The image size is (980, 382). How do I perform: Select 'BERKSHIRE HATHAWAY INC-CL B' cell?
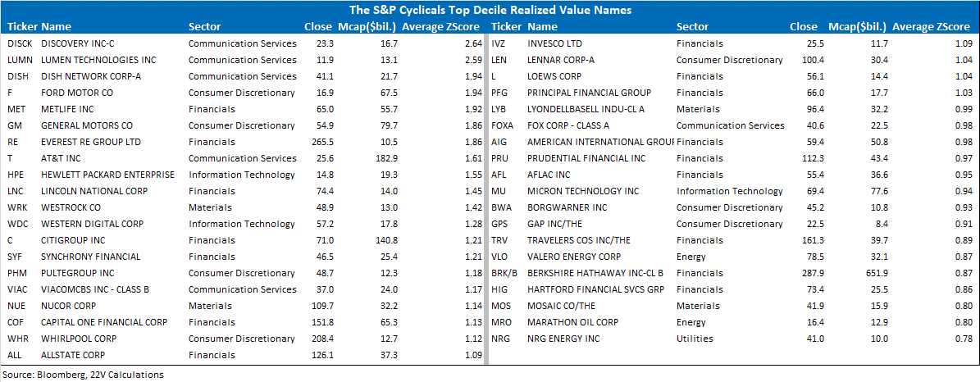(595, 273)
